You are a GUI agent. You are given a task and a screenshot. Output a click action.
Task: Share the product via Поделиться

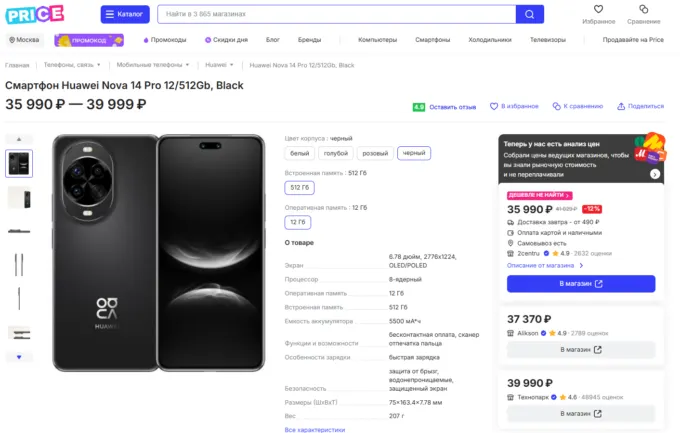(640, 106)
